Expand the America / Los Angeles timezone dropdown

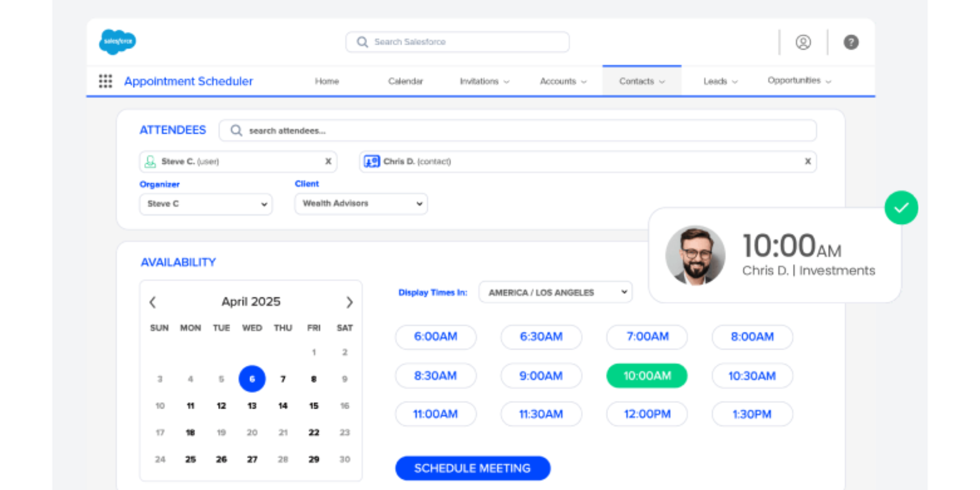pyautogui.click(x=555, y=293)
